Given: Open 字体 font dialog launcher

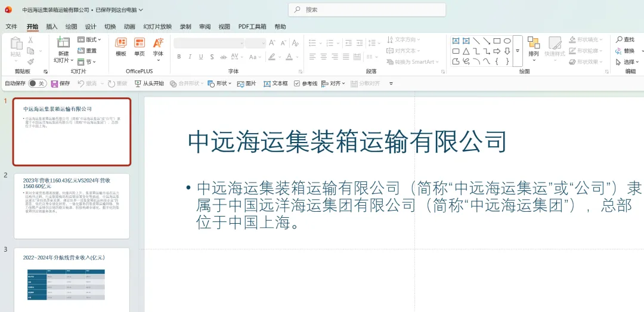Looking at the screenshot, I should coord(301,72).
